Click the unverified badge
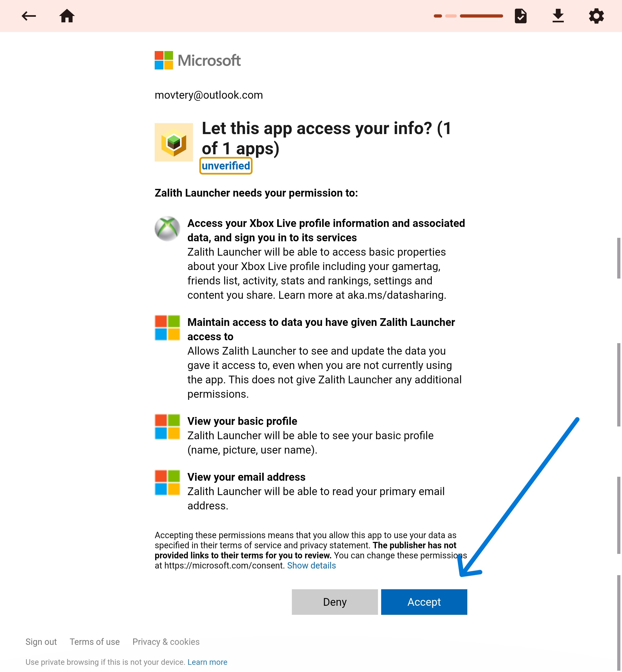Image resolution: width=622 pixels, height=672 pixels. tap(225, 165)
